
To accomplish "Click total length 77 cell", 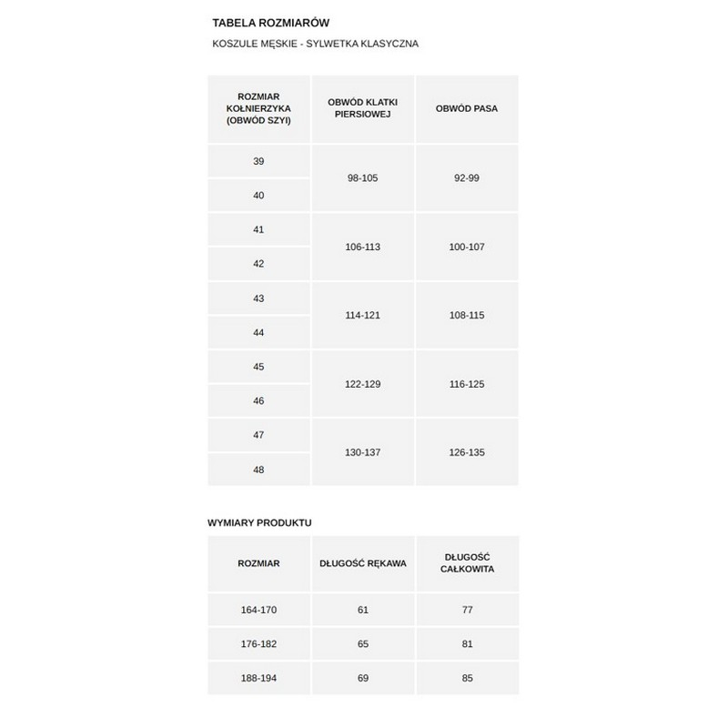I will point(467,610).
